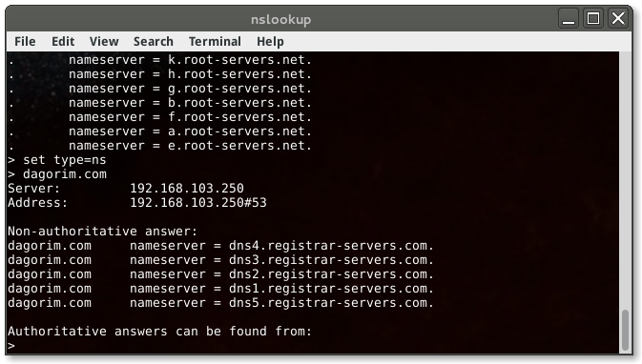Open the Edit menu
Image resolution: width=642 pixels, height=364 pixels.
pyautogui.click(x=63, y=42)
